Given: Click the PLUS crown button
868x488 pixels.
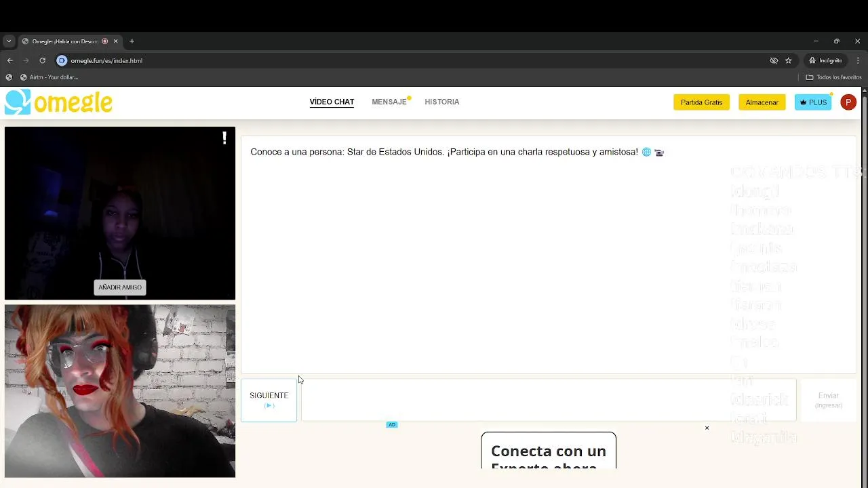Looking at the screenshot, I should tap(813, 102).
